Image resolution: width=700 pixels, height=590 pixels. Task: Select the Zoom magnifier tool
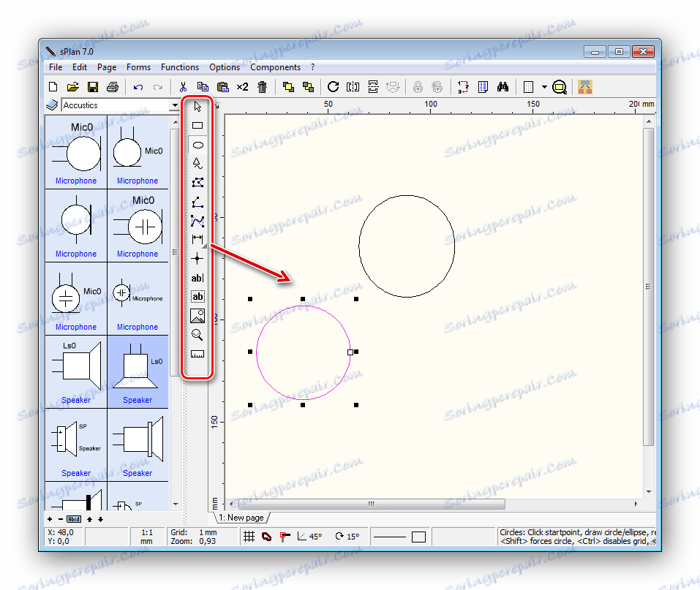click(197, 335)
